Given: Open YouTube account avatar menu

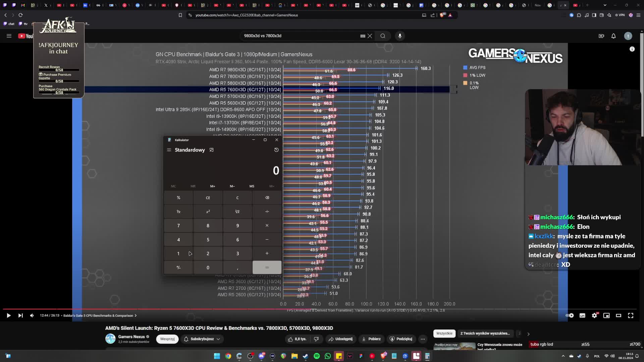Looking at the screenshot, I should coord(628,36).
